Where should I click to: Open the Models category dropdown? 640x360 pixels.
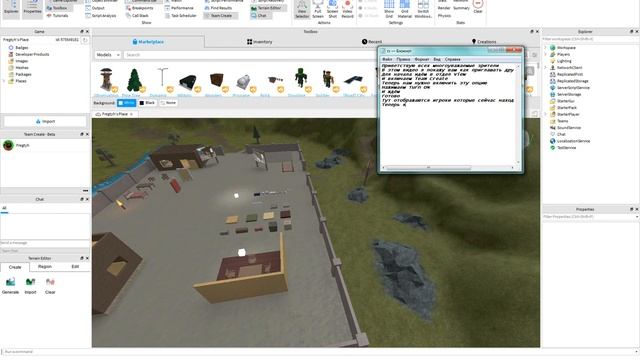pos(108,55)
